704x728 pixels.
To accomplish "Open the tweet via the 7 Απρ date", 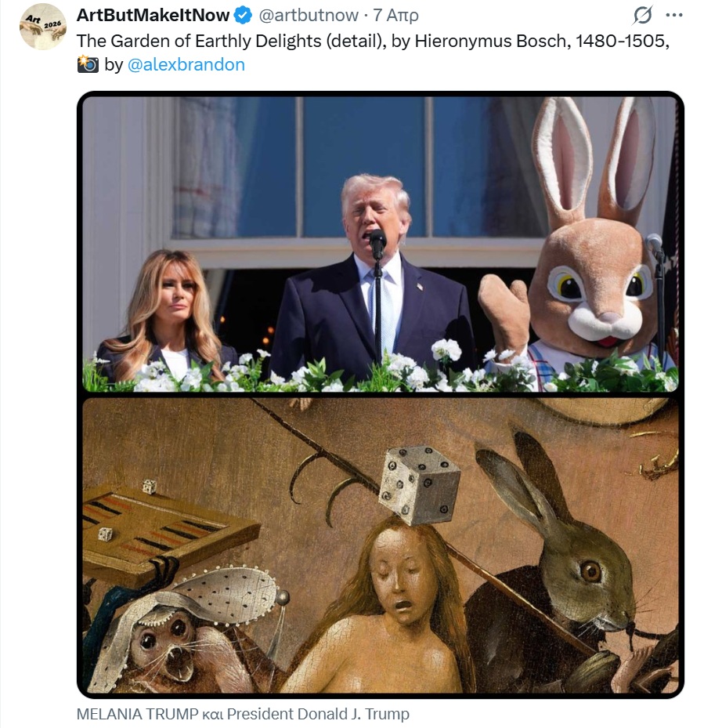I will point(395,15).
